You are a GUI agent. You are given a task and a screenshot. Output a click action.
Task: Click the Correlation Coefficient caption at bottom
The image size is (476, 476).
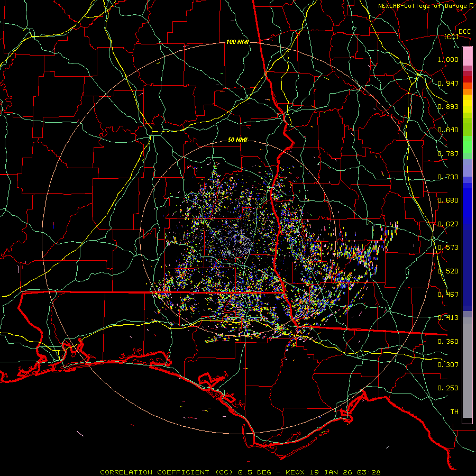pyautogui.click(x=240, y=472)
